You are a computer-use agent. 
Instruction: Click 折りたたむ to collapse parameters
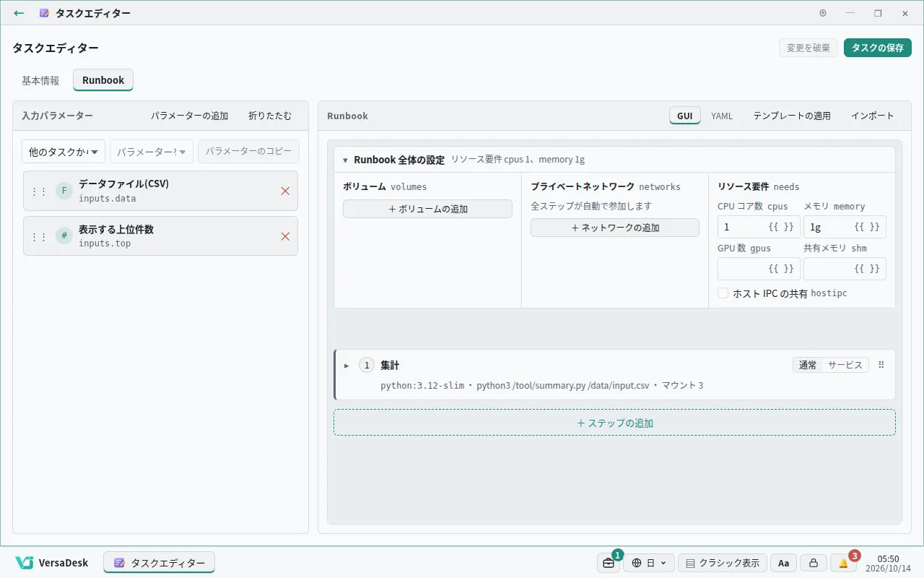coord(270,116)
